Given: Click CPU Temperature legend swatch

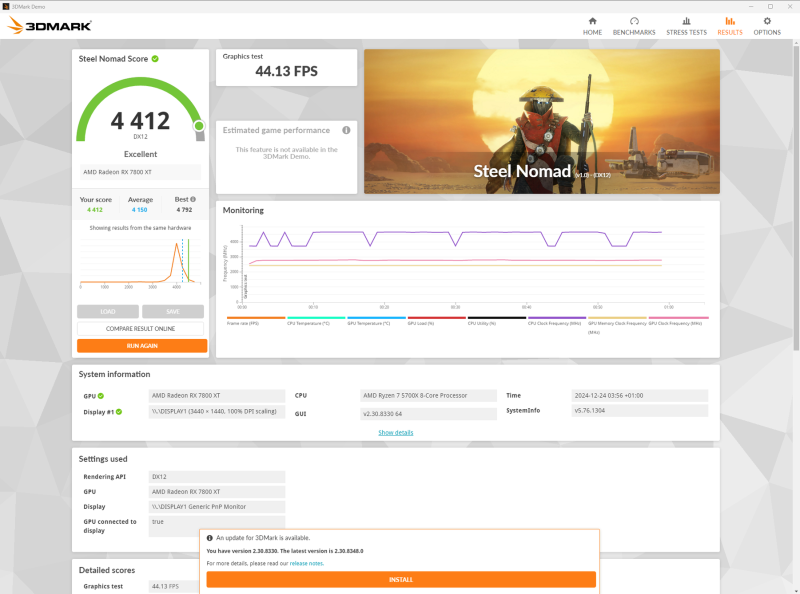Looking at the screenshot, I should point(316,318).
